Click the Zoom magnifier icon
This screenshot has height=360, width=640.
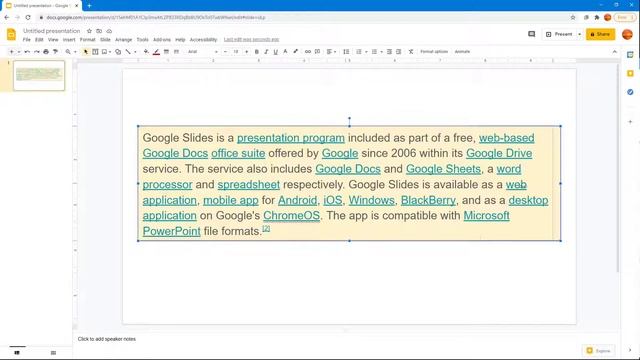68,52
